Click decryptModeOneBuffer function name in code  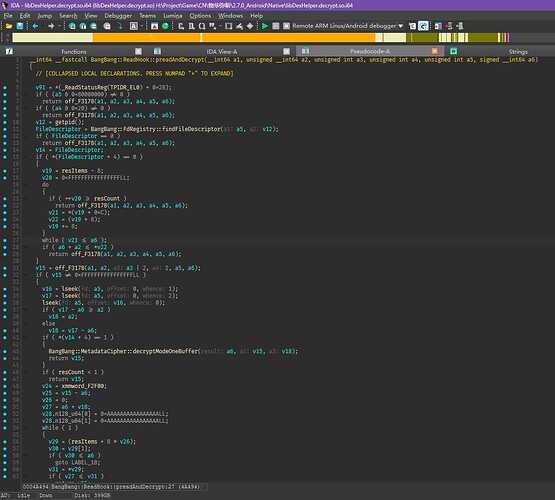point(165,351)
